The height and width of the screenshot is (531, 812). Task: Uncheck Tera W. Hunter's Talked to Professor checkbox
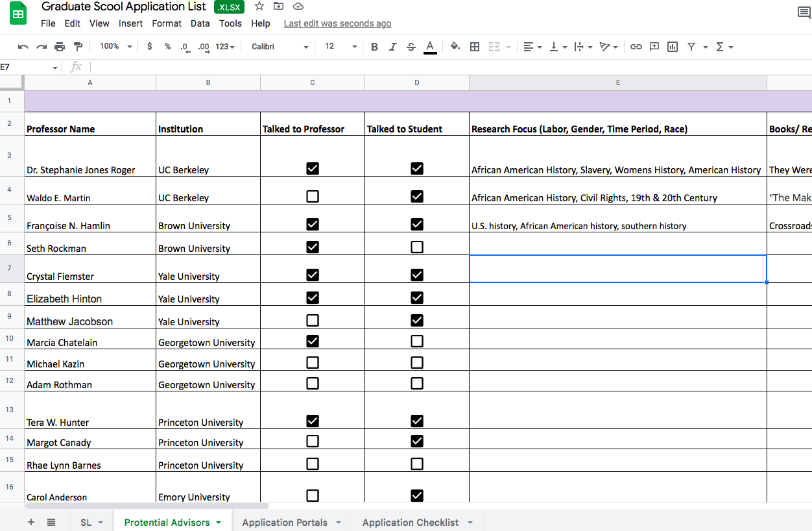click(313, 421)
